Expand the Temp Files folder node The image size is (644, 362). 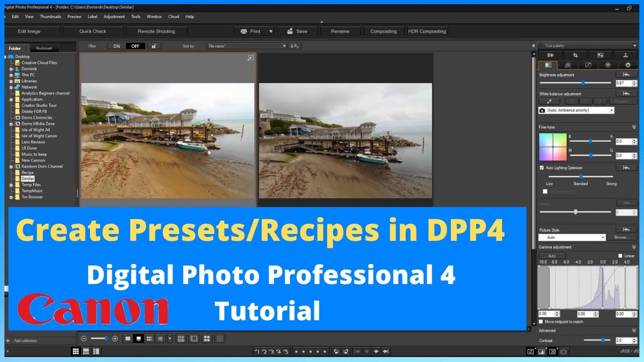pyautogui.click(x=11, y=185)
